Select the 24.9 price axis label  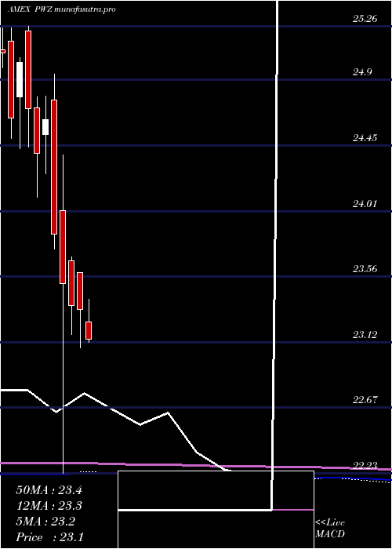tap(362, 72)
